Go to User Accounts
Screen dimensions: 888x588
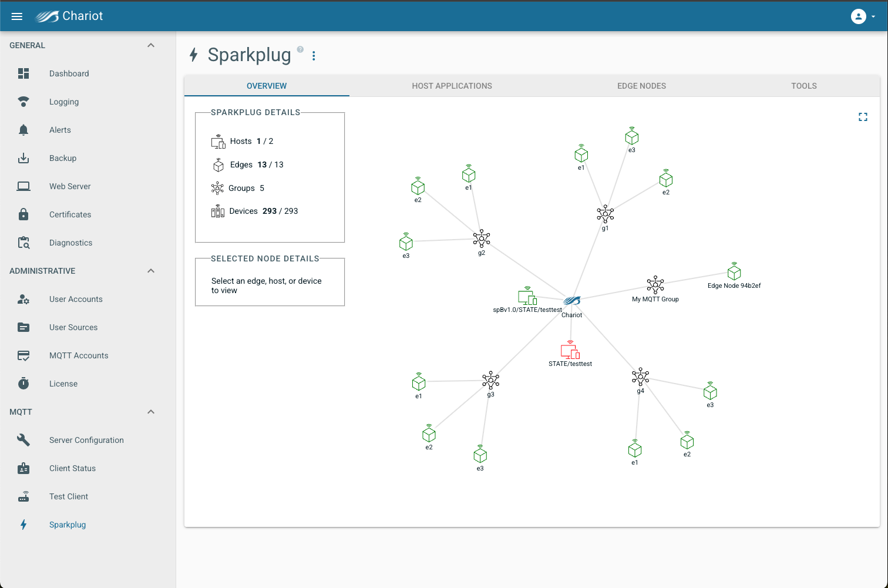88,299
